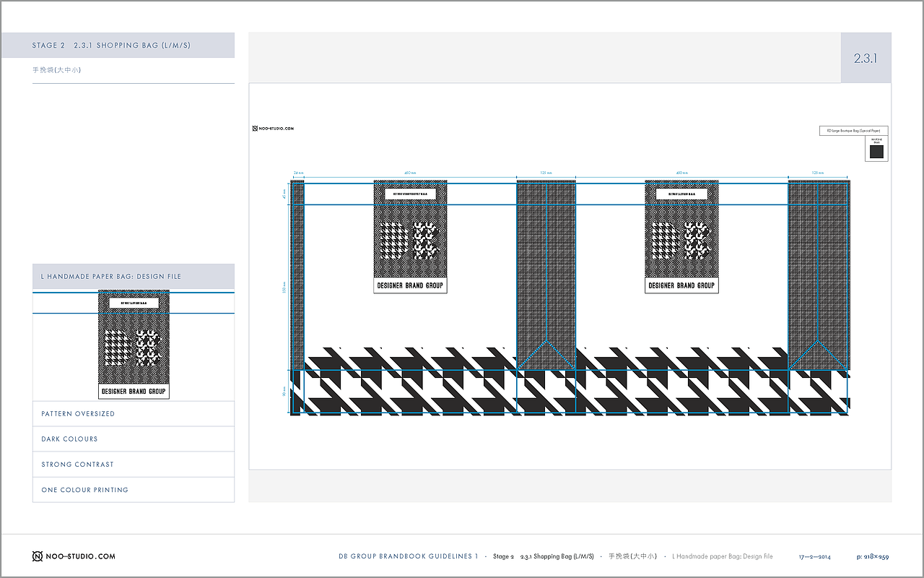
Task: Pick the black colour swatch on the sheet
Action: 876,151
